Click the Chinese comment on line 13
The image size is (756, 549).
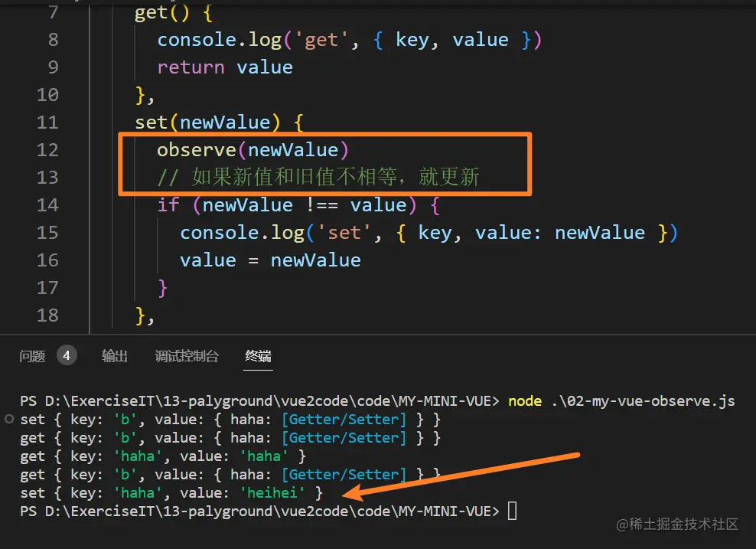[318, 177]
